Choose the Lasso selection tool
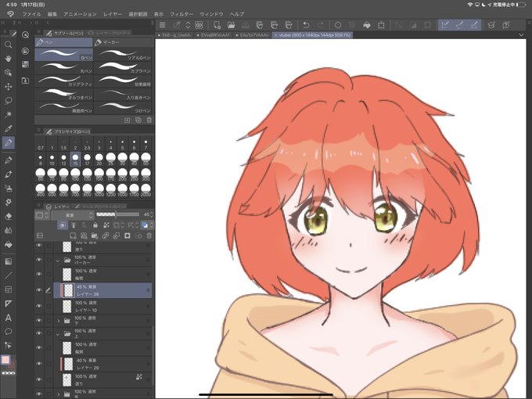Screen dimensions: 532x399 click(x=9, y=100)
